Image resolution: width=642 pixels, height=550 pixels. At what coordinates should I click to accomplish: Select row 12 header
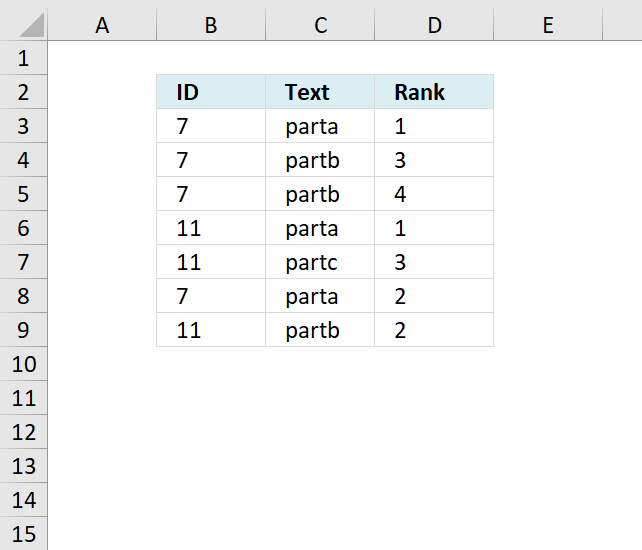click(23, 432)
